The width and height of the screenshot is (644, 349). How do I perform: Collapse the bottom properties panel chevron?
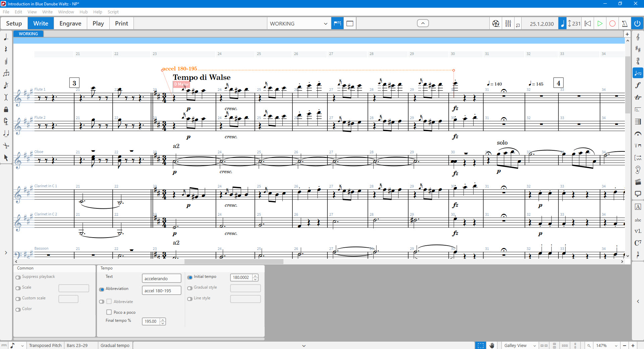click(304, 346)
